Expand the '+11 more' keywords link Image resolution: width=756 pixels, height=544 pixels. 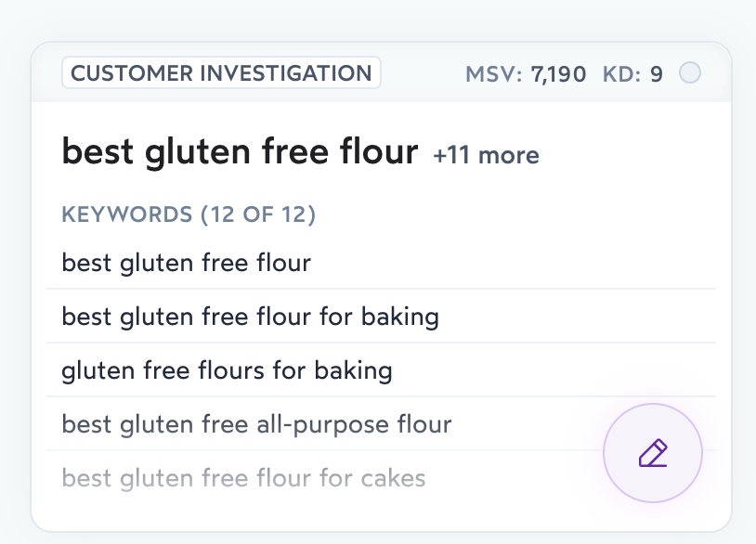click(x=486, y=154)
